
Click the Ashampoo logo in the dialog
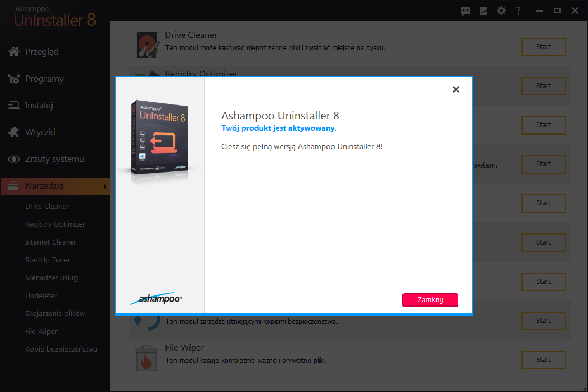pos(156,298)
